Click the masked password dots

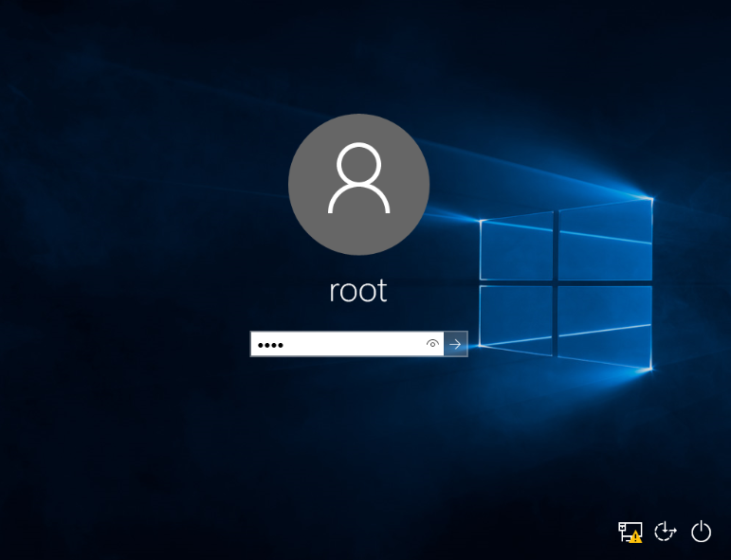pos(270,345)
